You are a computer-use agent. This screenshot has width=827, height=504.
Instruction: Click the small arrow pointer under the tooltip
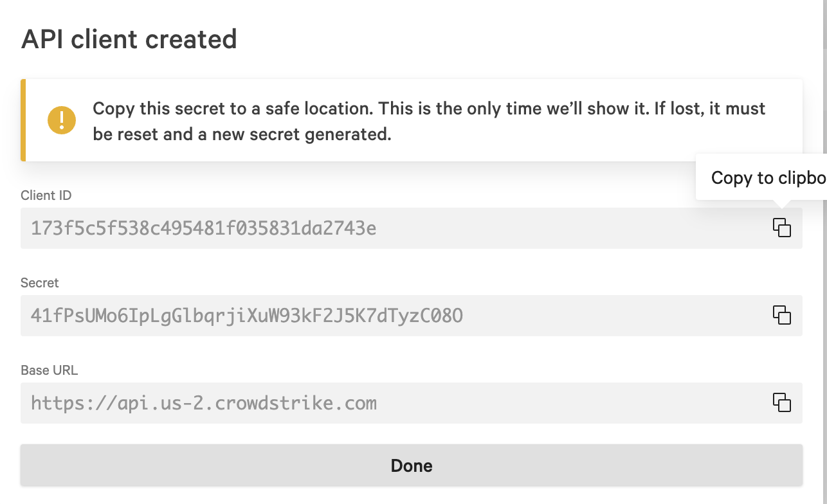click(781, 204)
